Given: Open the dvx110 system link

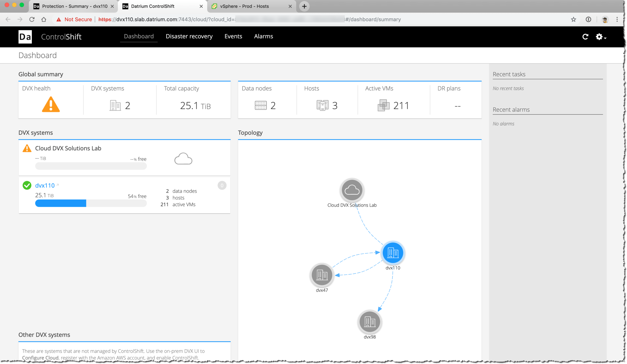Looking at the screenshot, I should (x=45, y=186).
